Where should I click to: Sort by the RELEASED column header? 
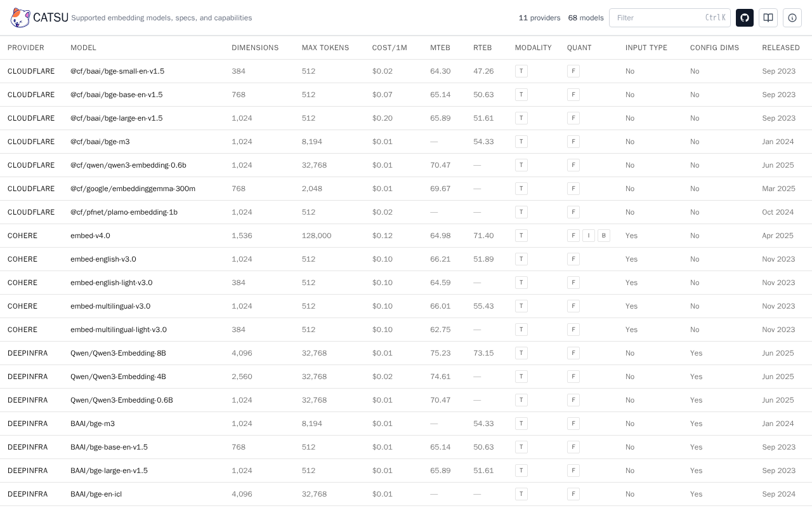tap(781, 48)
